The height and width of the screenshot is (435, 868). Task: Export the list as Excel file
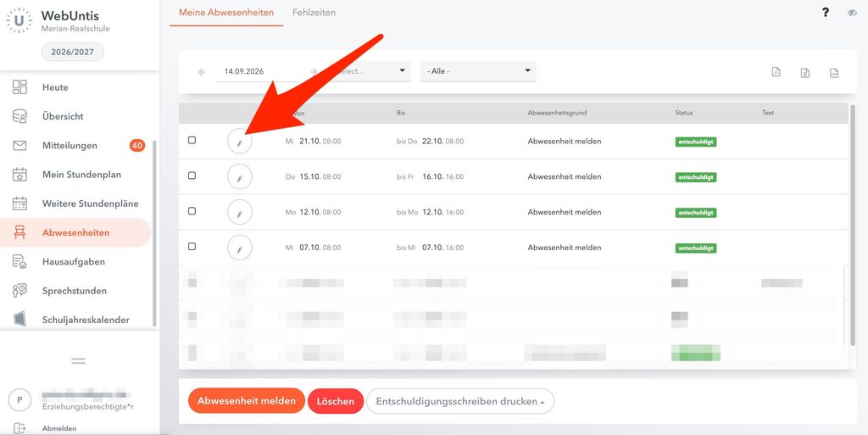[805, 73]
